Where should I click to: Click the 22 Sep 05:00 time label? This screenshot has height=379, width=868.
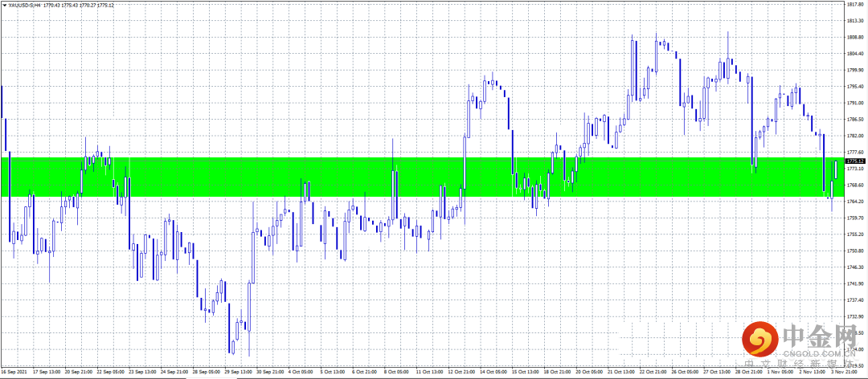coord(111,373)
